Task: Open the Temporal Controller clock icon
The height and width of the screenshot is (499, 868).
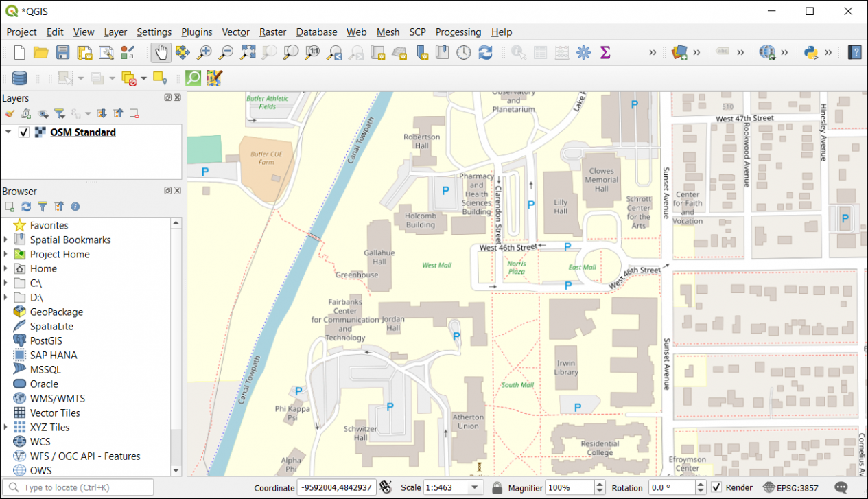Action: pos(464,52)
